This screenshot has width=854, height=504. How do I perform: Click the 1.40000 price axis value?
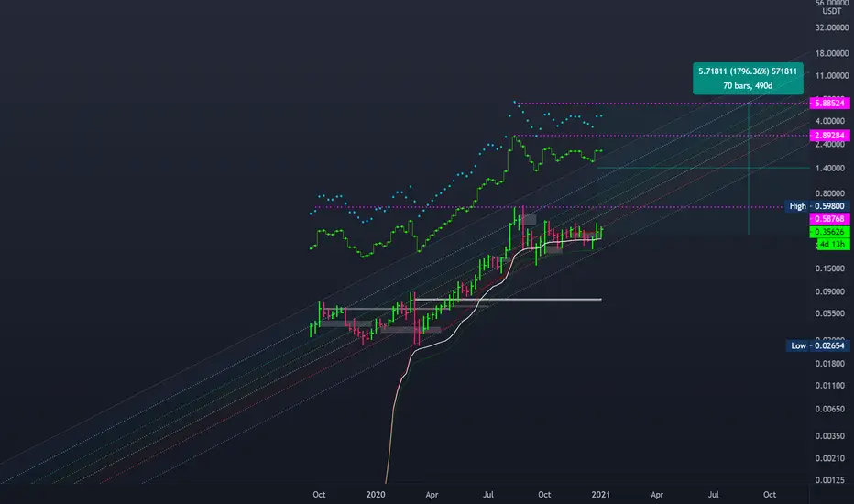coord(832,168)
